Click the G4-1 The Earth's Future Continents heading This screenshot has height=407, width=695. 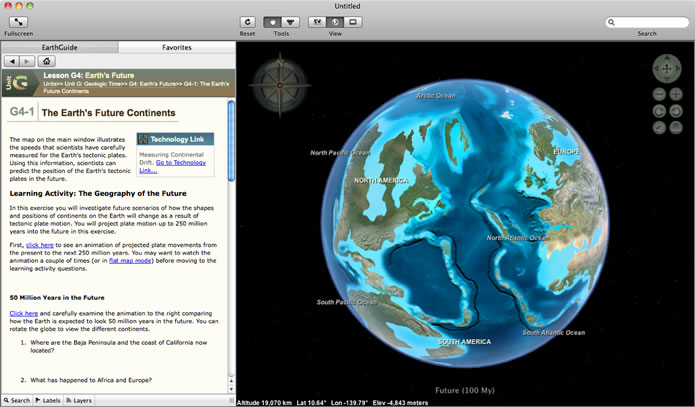pos(93,113)
